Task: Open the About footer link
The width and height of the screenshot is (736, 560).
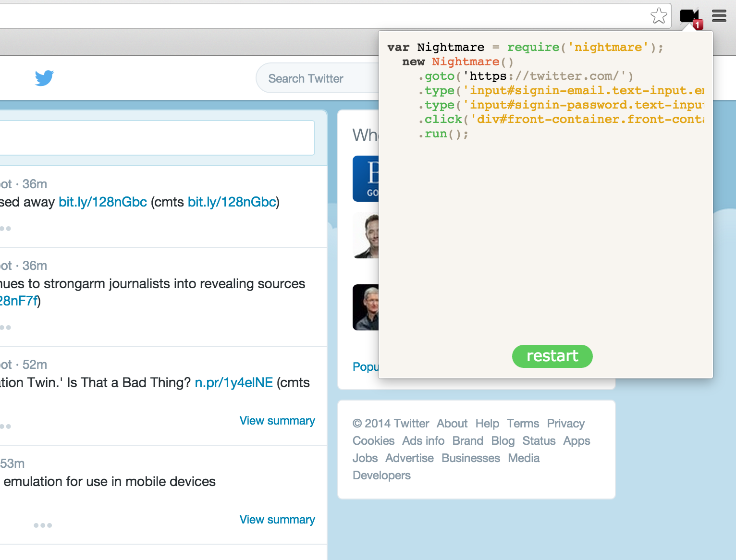Action: pyautogui.click(x=452, y=424)
